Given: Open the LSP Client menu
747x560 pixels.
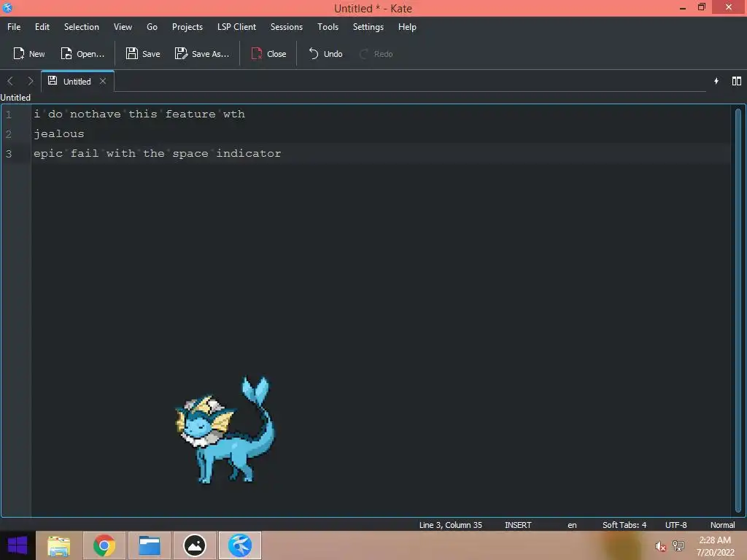Looking at the screenshot, I should (237, 27).
